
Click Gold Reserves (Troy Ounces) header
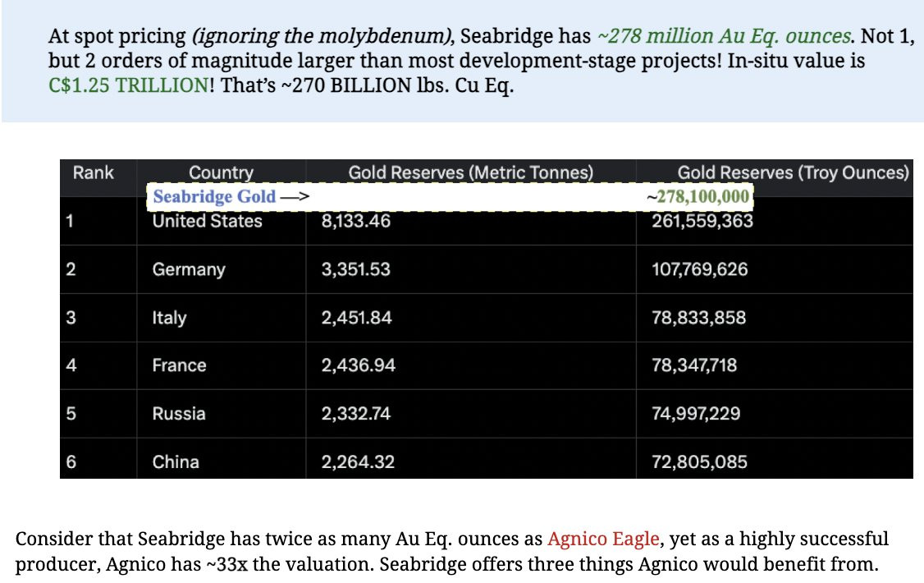coord(794,172)
